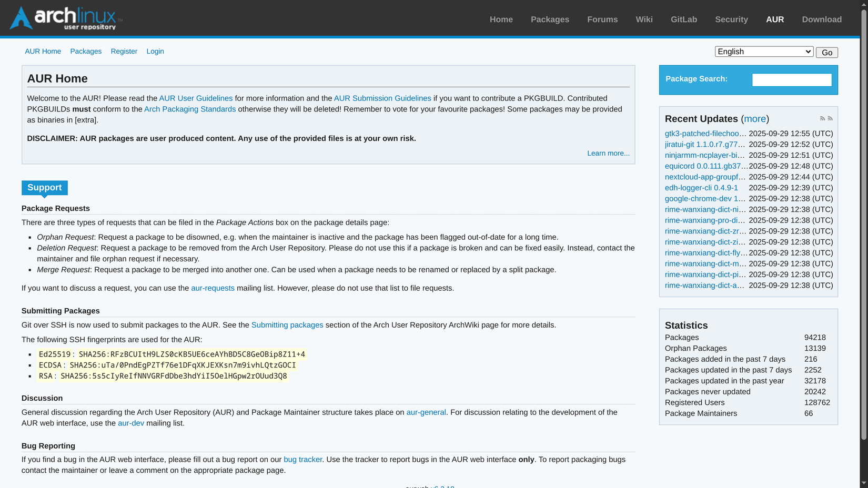868x488 pixels.
Task: Open the bug tracker link
Action: click(302, 459)
